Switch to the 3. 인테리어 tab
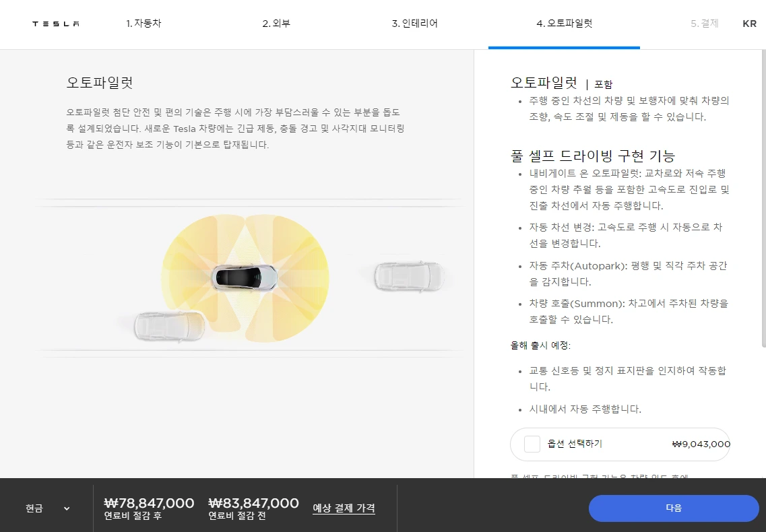The image size is (766, 532). 415,24
